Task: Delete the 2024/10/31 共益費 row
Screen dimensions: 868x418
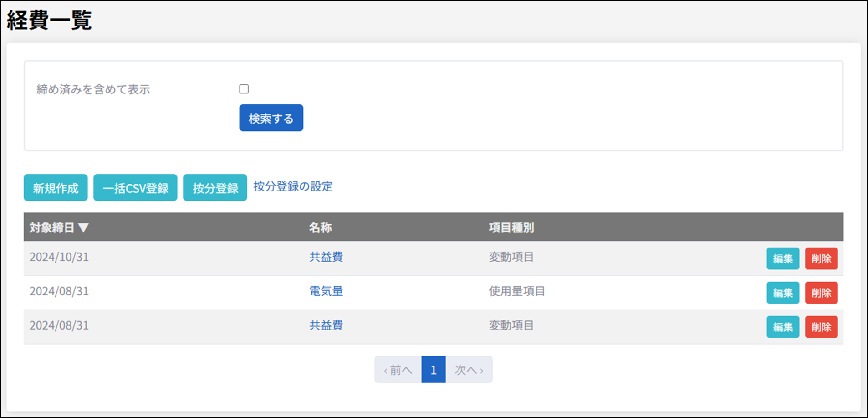Action: (821, 258)
